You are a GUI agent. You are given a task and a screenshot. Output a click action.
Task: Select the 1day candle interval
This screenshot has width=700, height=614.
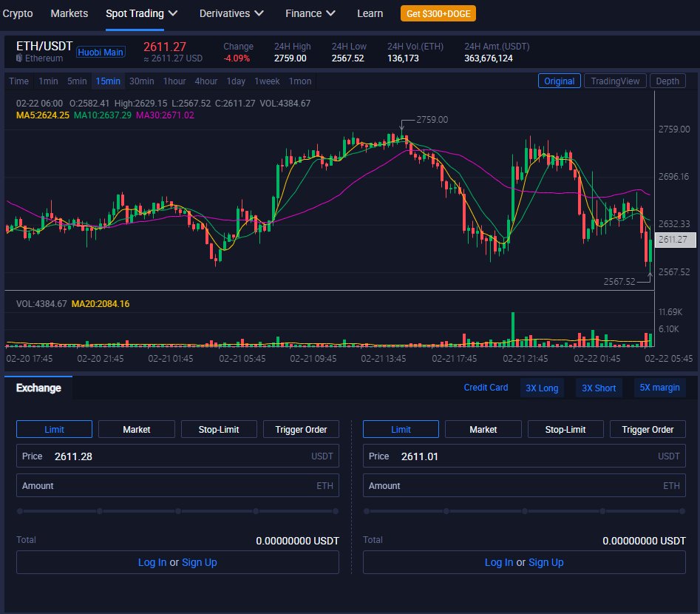point(236,81)
